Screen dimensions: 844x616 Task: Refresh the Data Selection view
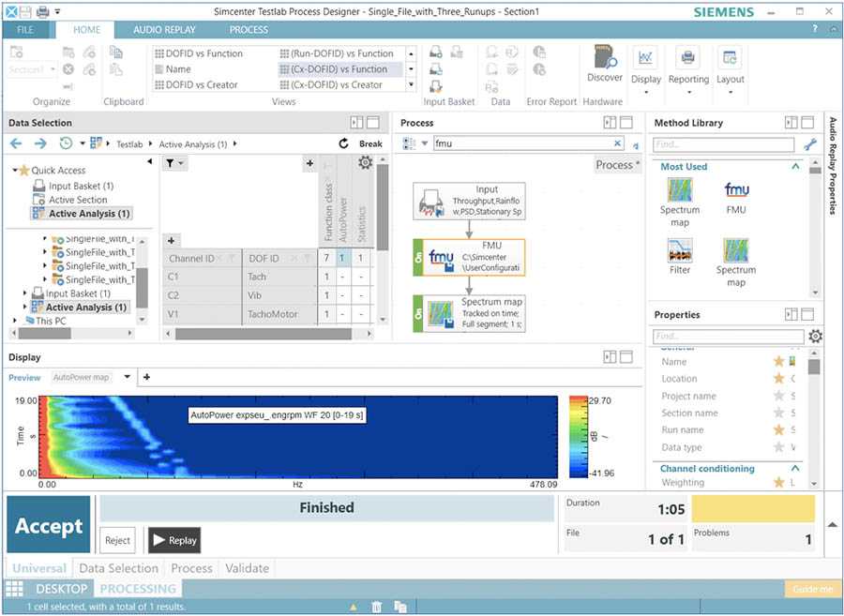pyautogui.click(x=343, y=143)
